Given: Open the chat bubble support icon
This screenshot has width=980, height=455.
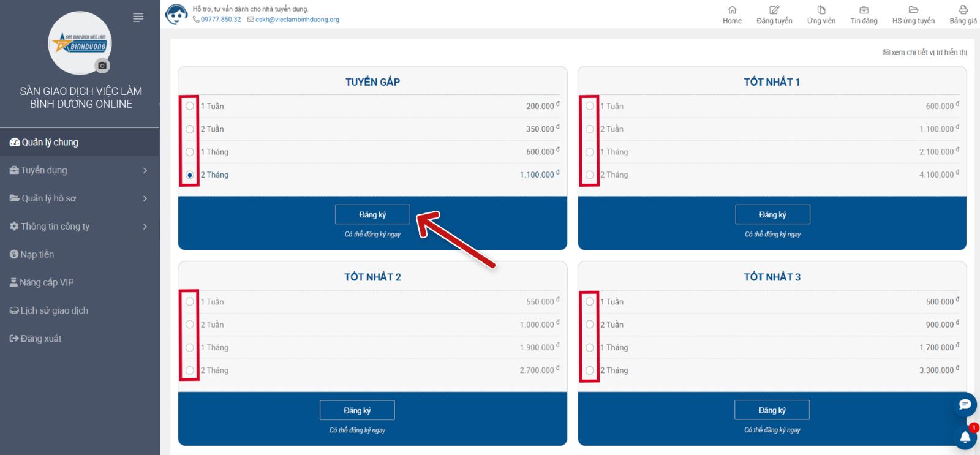Looking at the screenshot, I should click(965, 404).
